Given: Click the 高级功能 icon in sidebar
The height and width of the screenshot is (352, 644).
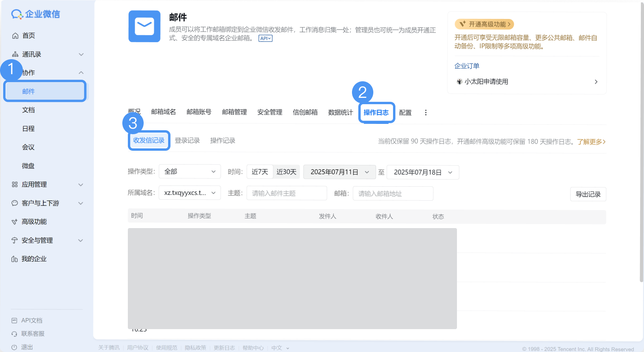Looking at the screenshot, I should tap(15, 222).
